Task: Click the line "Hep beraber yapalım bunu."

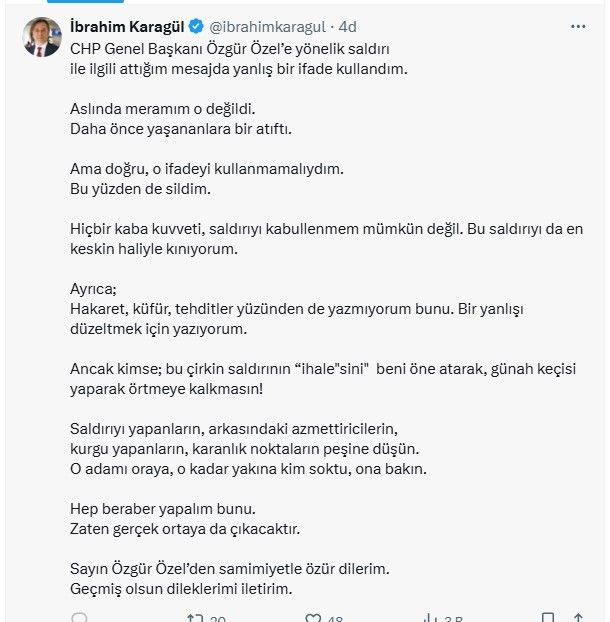Action: [x=163, y=508]
